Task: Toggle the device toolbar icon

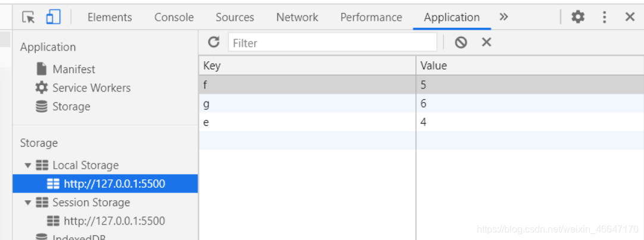Action: click(53, 17)
